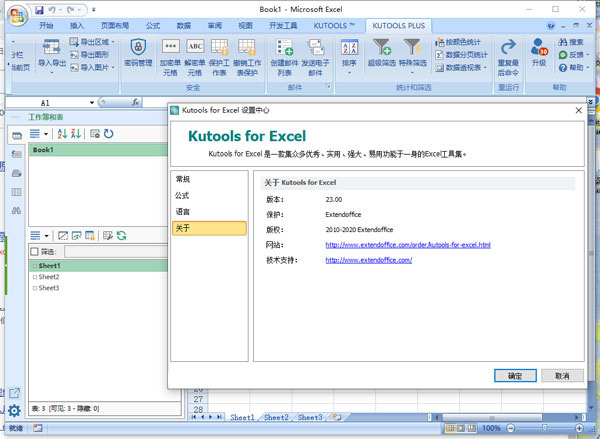
Task: Select 公式 in settings center list
Action: pyautogui.click(x=209, y=196)
